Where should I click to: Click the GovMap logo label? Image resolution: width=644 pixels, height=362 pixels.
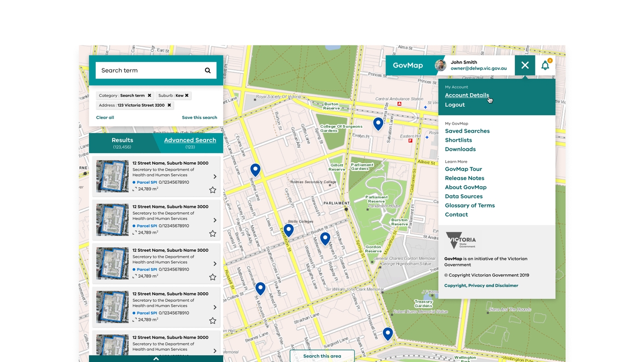point(408,65)
